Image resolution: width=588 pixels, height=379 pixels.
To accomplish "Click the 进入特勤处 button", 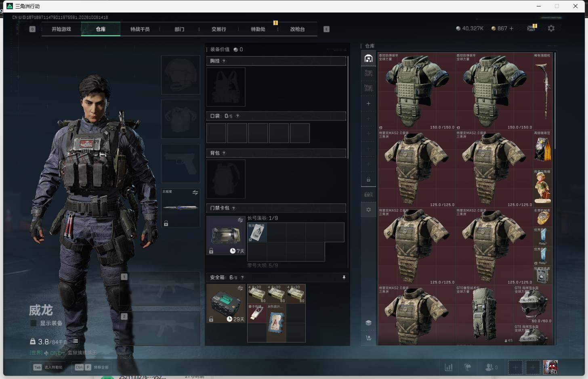I will (x=49, y=367).
